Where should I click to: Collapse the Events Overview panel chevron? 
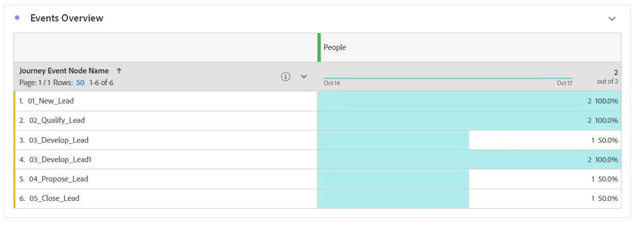pos(612,19)
